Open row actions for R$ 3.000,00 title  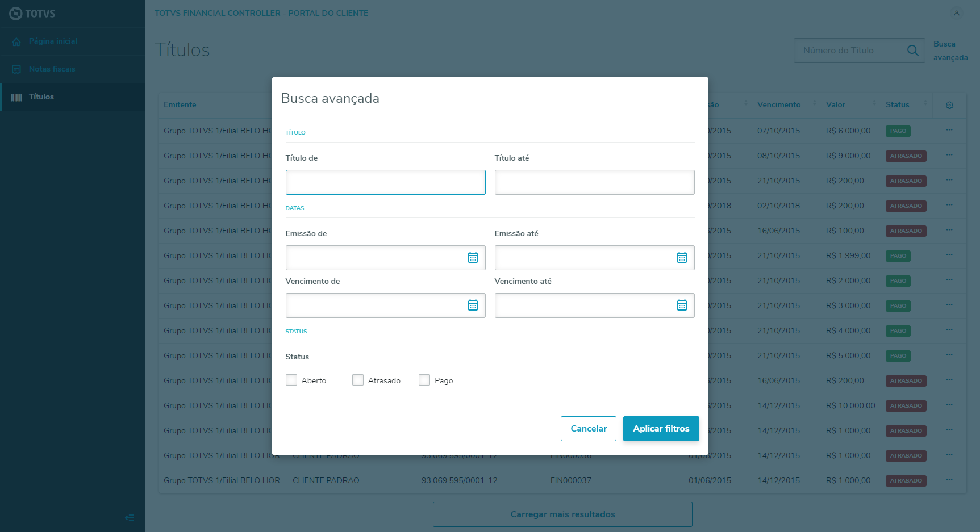(949, 305)
